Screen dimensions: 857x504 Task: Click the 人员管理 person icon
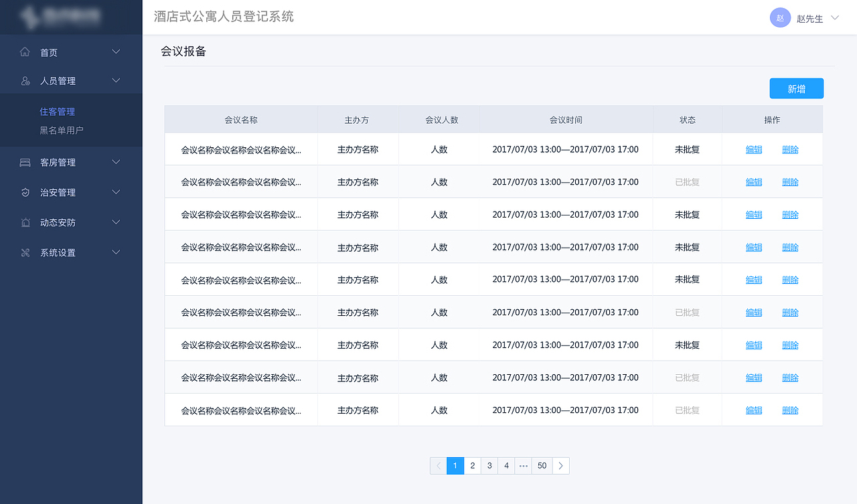click(25, 81)
